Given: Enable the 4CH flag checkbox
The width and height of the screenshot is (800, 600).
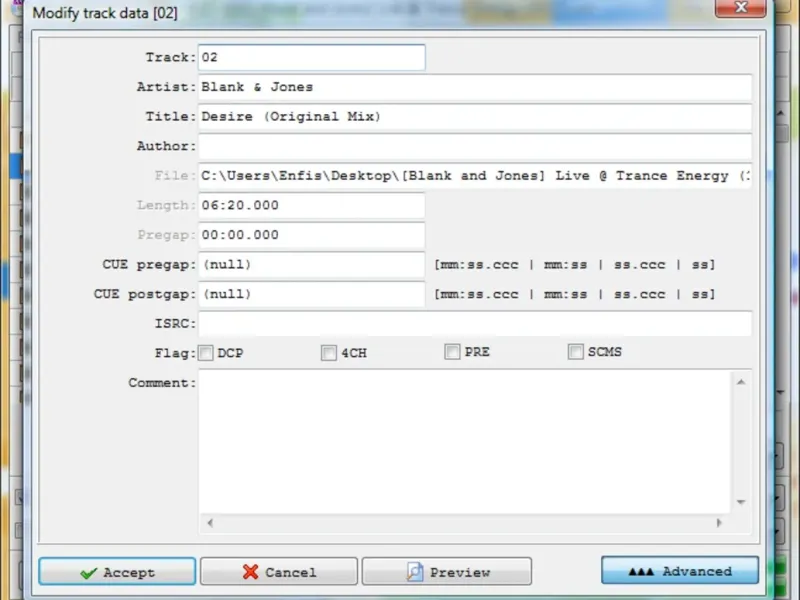Looking at the screenshot, I should click(x=329, y=353).
